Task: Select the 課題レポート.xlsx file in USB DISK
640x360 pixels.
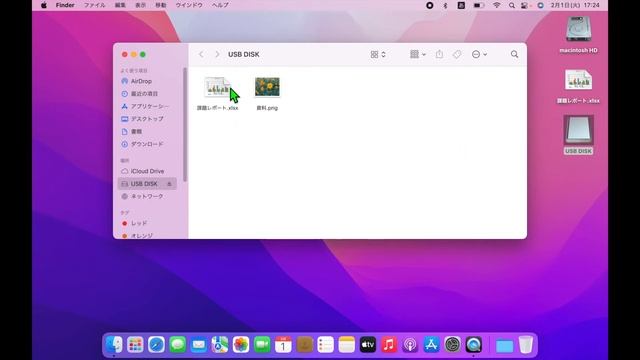Action: click(x=218, y=93)
